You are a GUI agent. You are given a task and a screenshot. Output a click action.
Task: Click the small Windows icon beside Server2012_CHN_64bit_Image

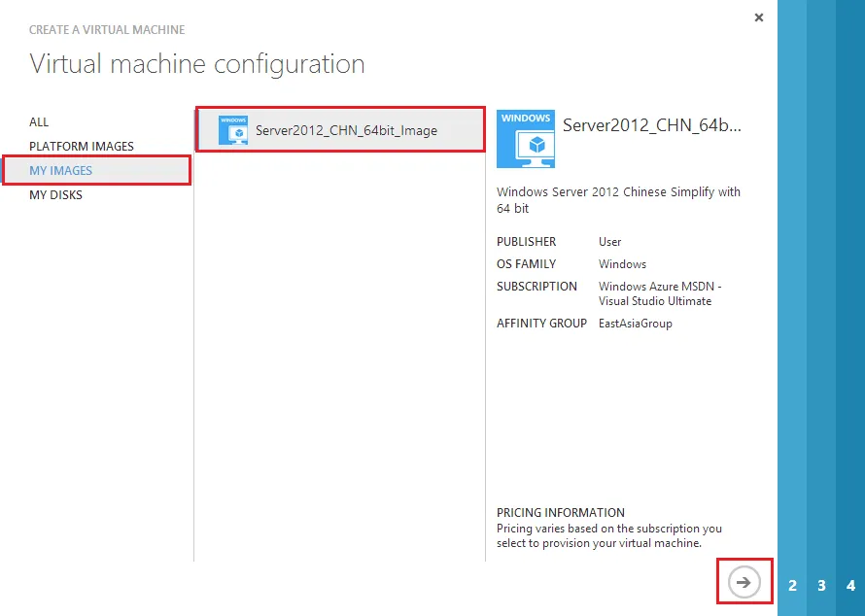(233, 130)
